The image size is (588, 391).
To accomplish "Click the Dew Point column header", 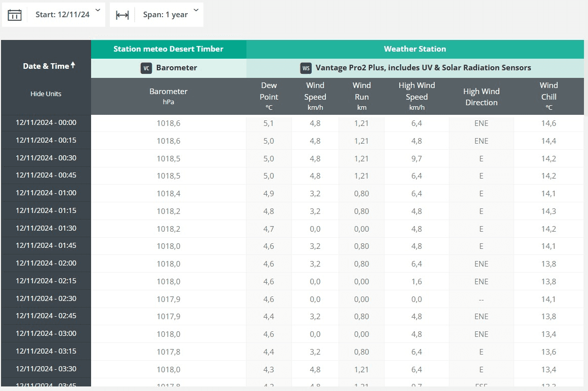I will point(269,96).
